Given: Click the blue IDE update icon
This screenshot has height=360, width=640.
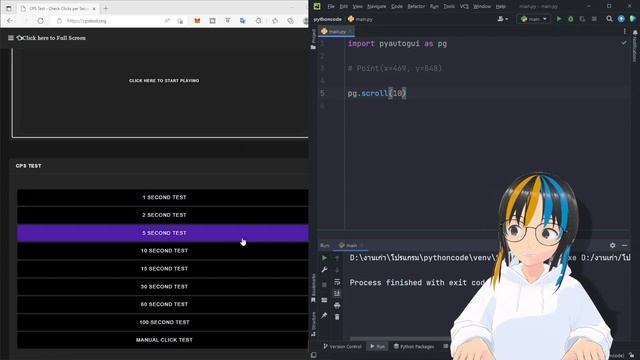Looking at the screenshot, I should [621, 19].
